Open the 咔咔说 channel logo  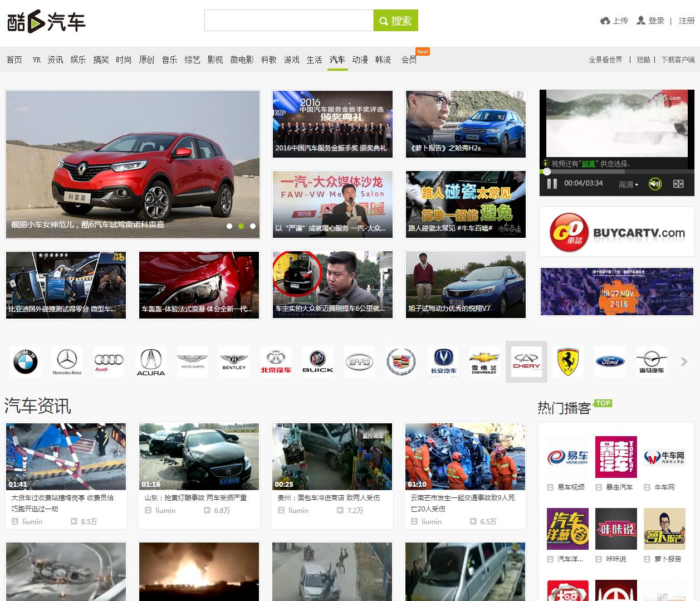616,529
